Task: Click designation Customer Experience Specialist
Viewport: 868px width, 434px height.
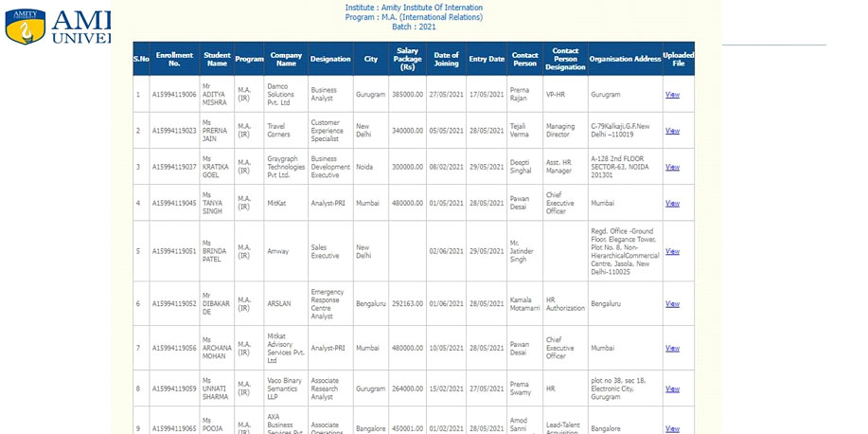Action: point(328,131)
